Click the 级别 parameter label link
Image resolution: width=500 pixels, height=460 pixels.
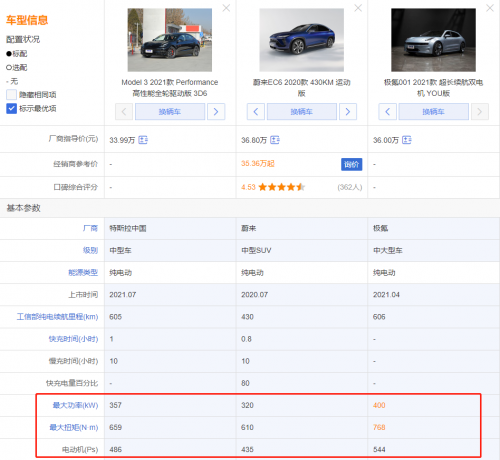pos(90,250)
